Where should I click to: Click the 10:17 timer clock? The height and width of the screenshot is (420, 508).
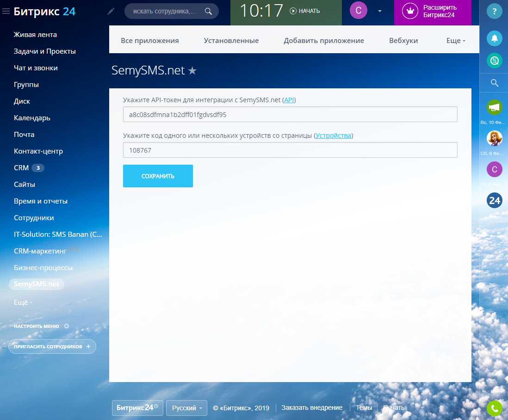(261, 11)
